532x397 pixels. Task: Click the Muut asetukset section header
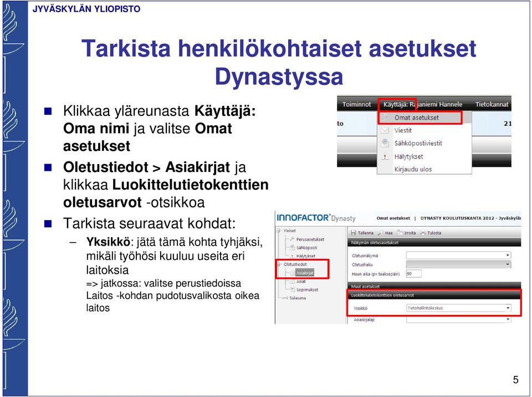click(x=434, y=286)
